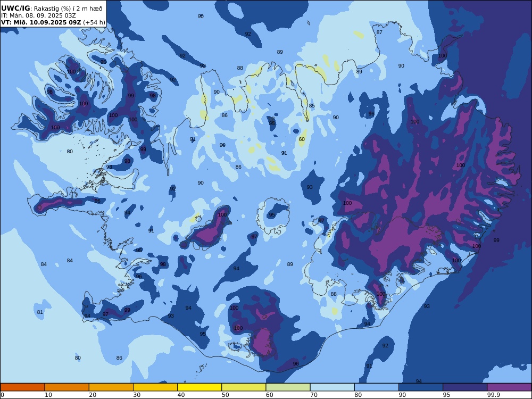This screenshot has width=532, height=399.
Task: Click the pale yellow 50–60 legend swatch
Action: pos(244,387)
